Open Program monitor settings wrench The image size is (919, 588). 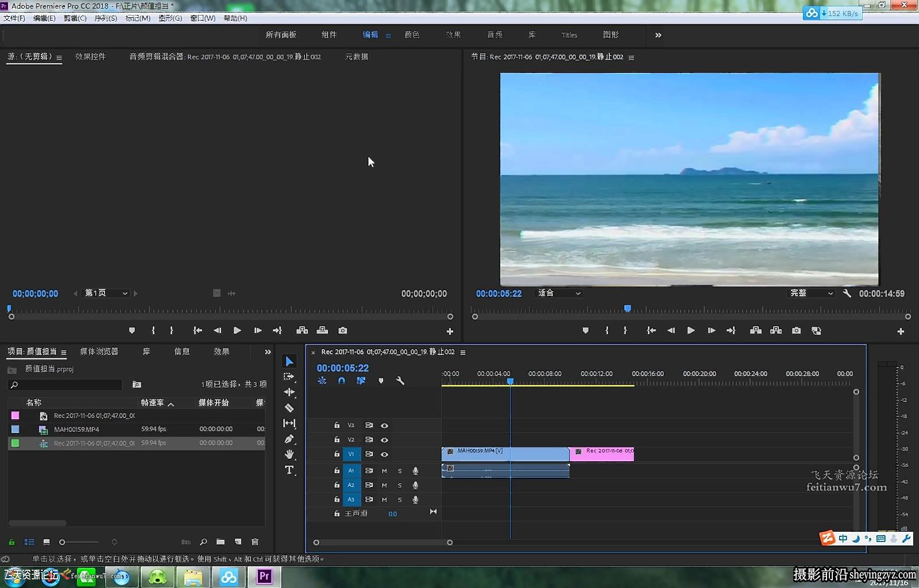click(x=847, y=293)
